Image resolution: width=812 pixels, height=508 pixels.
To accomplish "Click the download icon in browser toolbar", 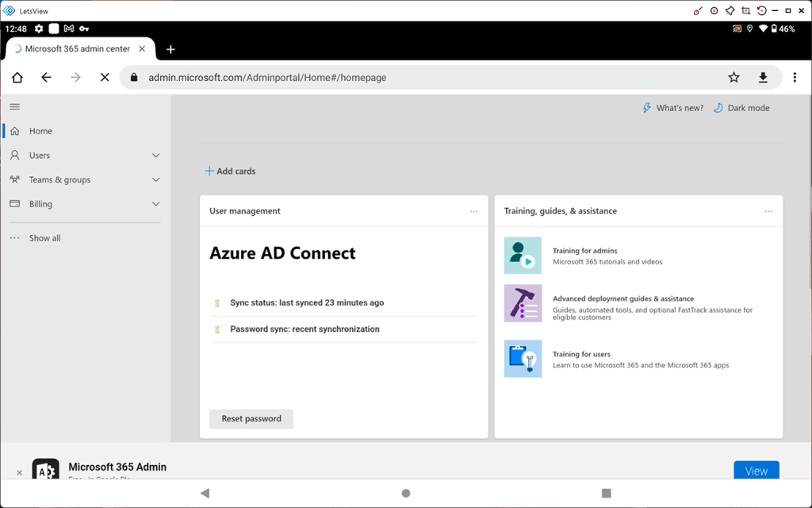I will (763, 78).
